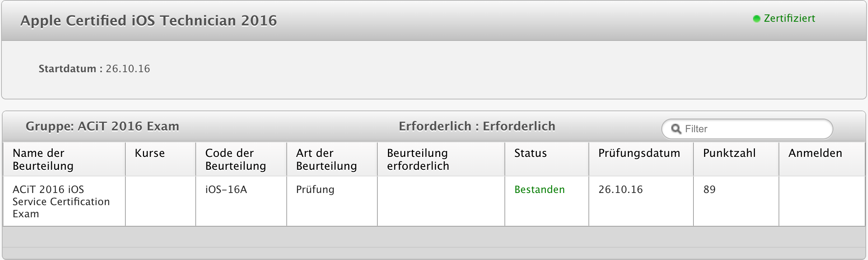Click the Filter search magnifier icon
This screenshot has height=260, width=868.
[676, 129]
